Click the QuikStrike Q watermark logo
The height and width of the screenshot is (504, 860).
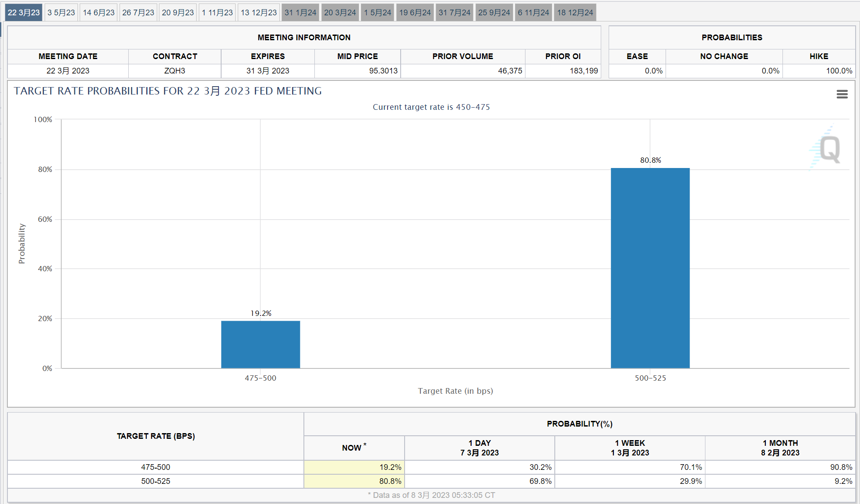coord(827,149)
